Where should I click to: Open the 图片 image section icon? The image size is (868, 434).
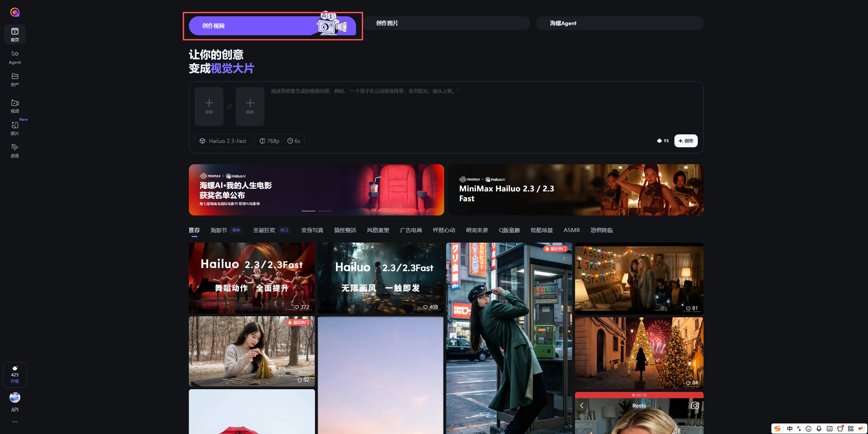click(15, 128)
